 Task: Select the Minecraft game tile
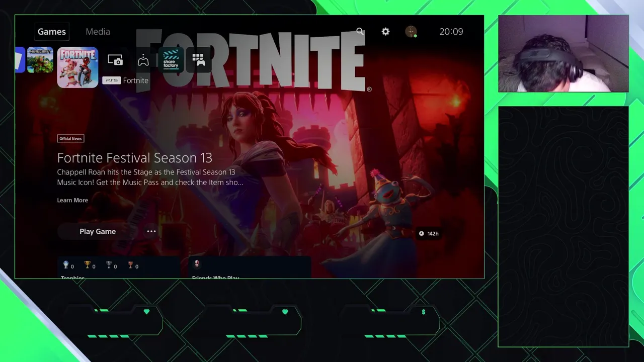pyautogui.click(x=40, y=60)
